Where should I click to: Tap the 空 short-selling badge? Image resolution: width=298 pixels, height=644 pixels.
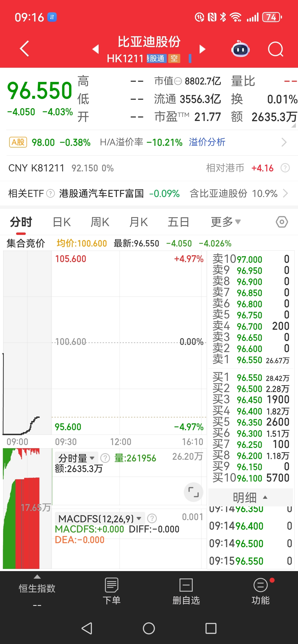(174, 58)
